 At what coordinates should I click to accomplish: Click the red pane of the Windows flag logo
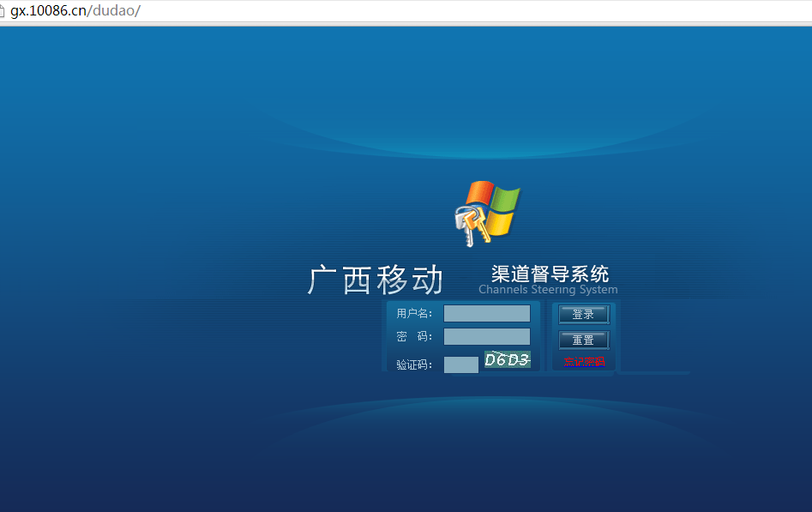coord(479,193)
